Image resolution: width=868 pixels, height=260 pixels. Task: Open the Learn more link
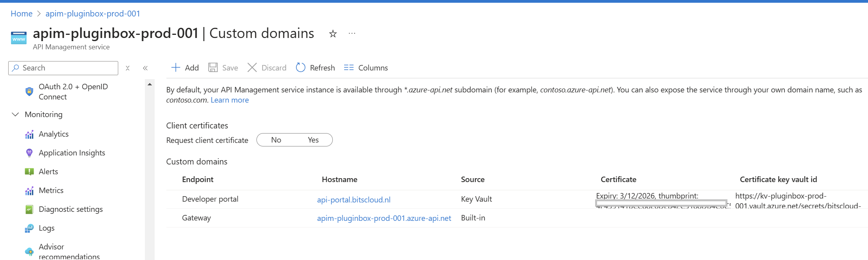pyautogui.click(x=230, y=100)
